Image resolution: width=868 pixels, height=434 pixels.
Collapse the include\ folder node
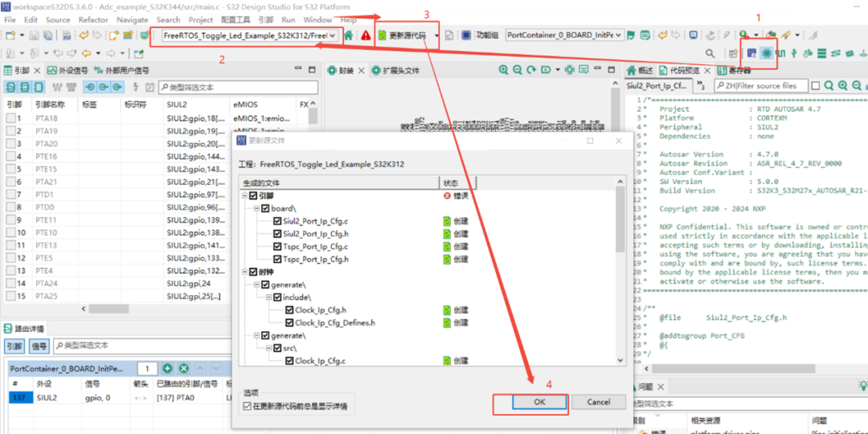click(269, 297)
